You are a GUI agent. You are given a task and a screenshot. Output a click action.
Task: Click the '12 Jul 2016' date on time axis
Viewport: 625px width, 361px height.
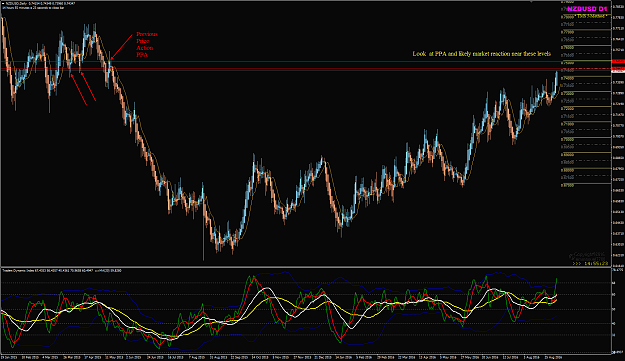510,357
